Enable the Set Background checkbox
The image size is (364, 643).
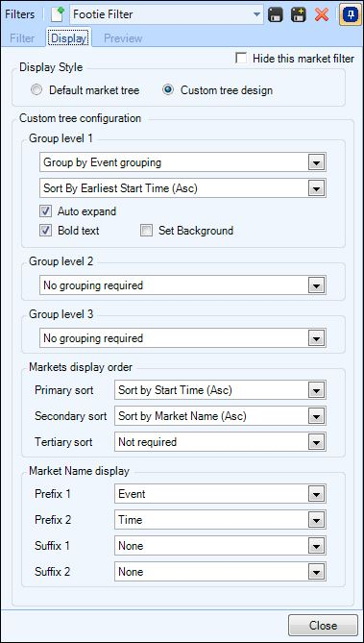[x=146, y=231]
